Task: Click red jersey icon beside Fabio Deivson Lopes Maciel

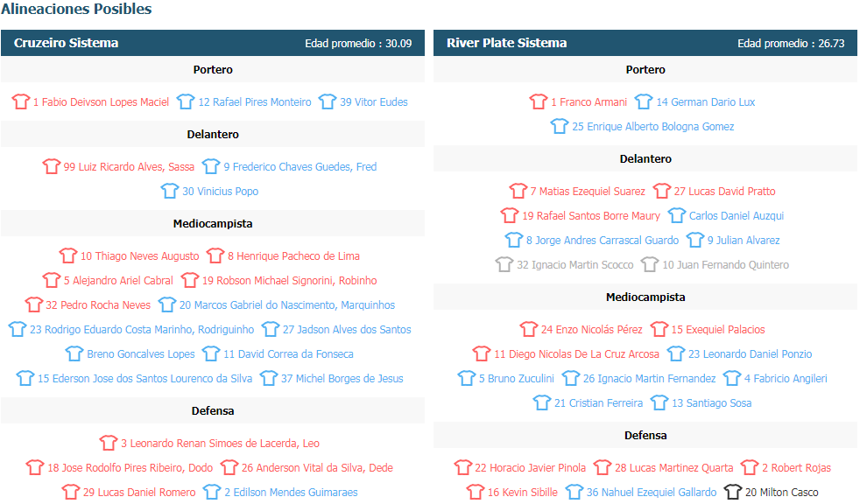Action: pos(21,101)
